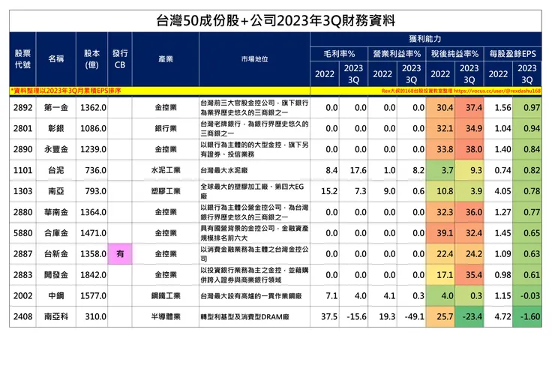Select the 台泥 name cell
This screenshot has width=555, height=392.
click(56, 170)
